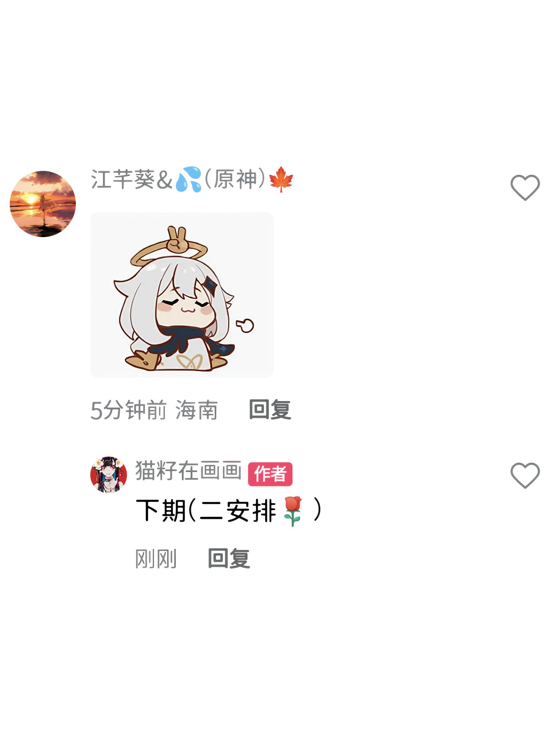
Task: Tap the 海南 location label
Action: tap(196, 410)
